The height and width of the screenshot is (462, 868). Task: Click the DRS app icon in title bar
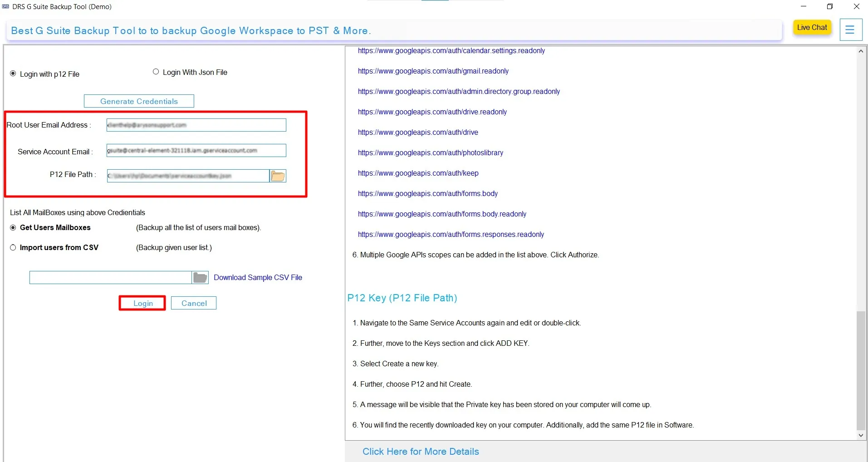click(5, 7)
